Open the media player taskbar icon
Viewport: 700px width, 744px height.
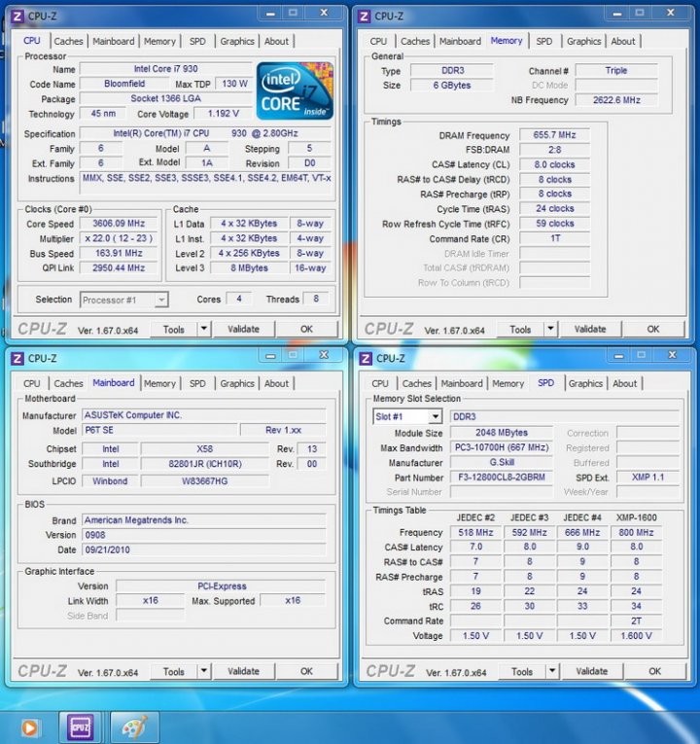click(x=29, y=727)
